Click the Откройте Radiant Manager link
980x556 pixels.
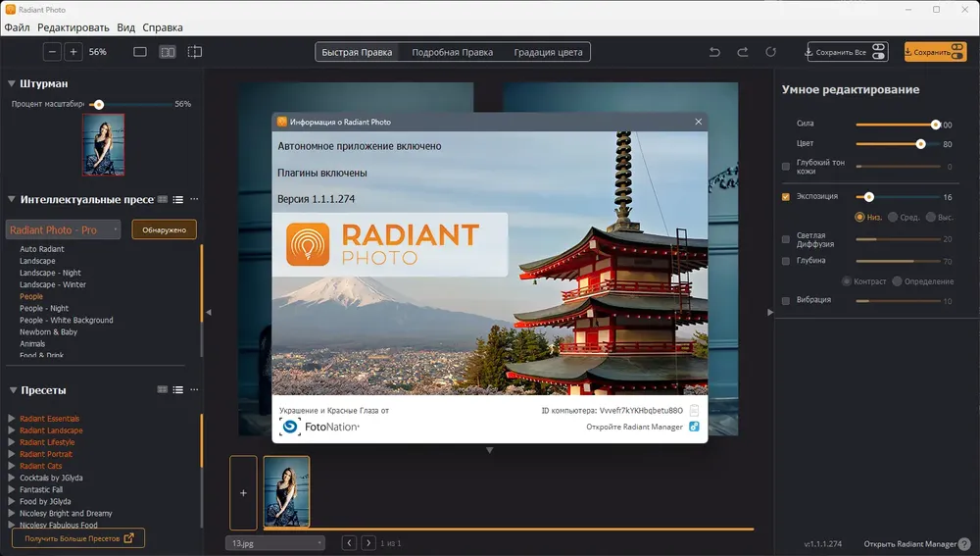(634, 427)
